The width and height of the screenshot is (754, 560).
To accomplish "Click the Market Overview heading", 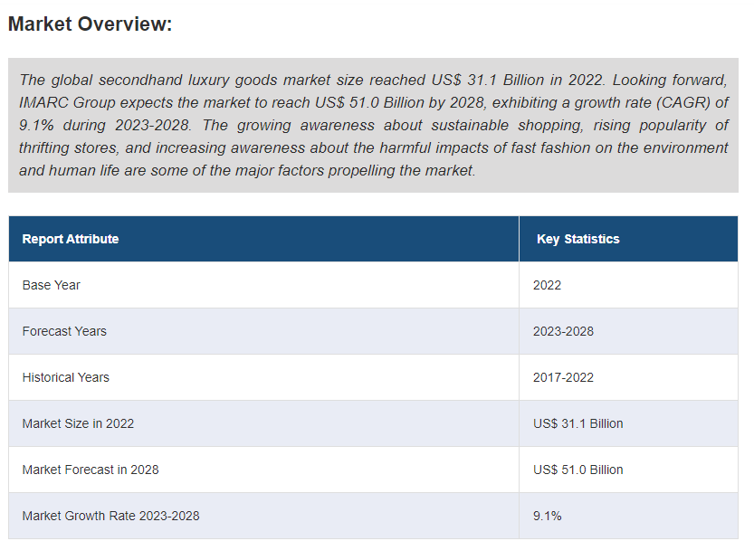I will point(90,24).
